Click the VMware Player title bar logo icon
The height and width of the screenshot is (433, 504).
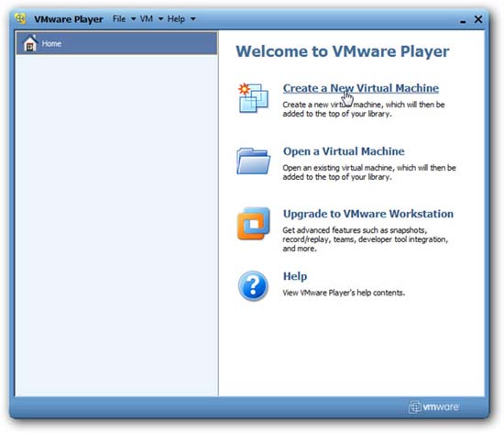(20, 18)
